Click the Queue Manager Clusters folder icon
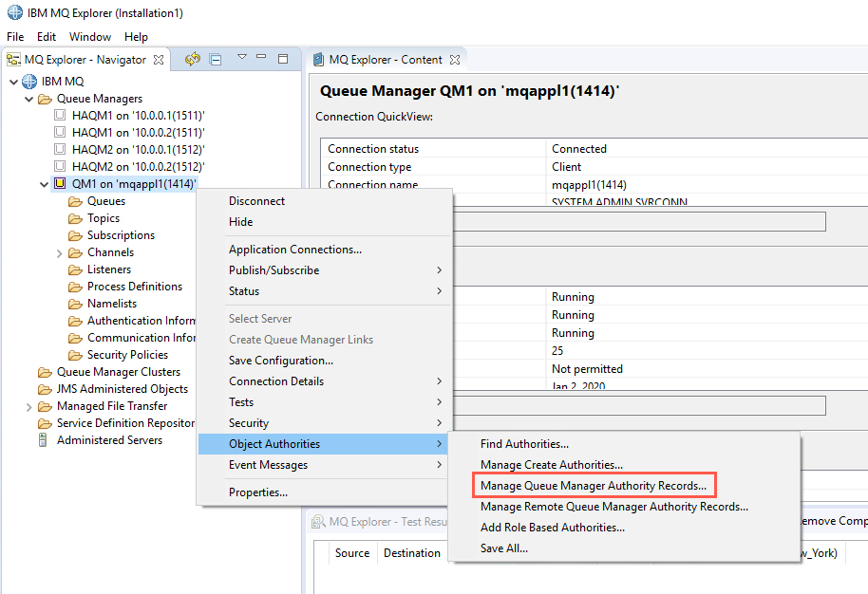The image size is (868, 594). coord(45,373)
